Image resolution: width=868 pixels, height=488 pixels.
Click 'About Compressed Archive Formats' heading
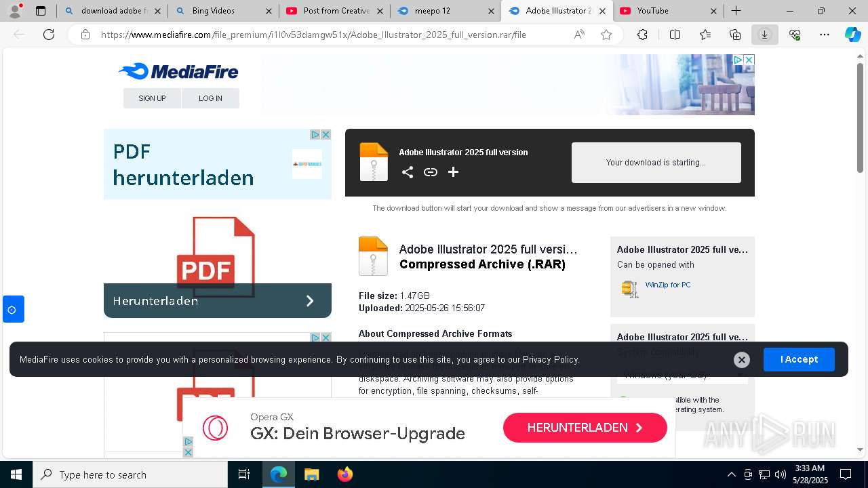(x=435, y=333)
